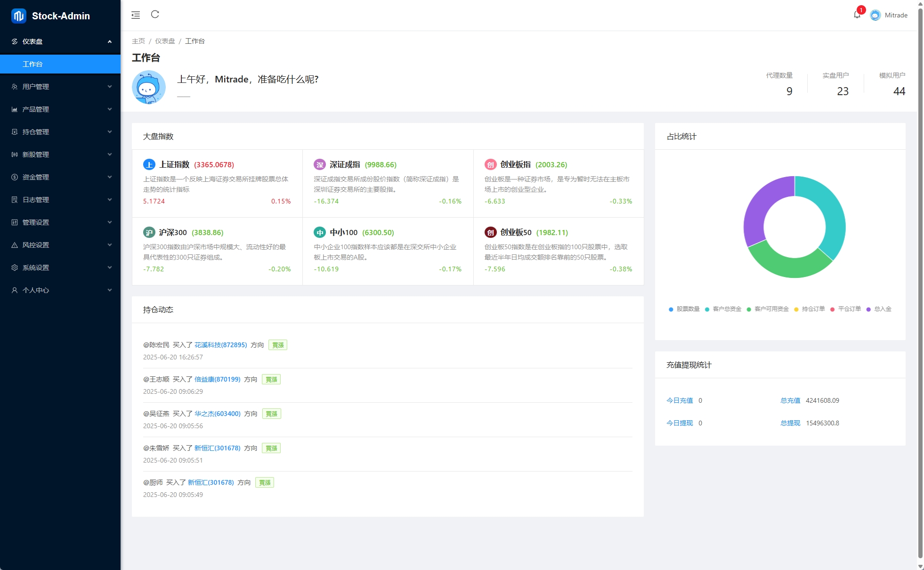The width and height of the screenshot is (924, 570).
Task: Click the refresh page icon
Action: tap(155, 15)
